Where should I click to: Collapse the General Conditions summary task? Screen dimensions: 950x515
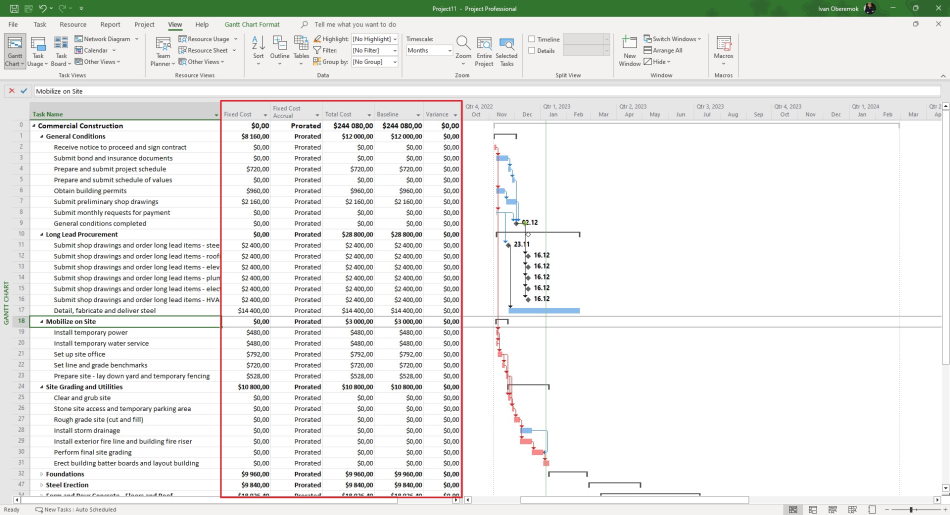(x=42, y=137)
